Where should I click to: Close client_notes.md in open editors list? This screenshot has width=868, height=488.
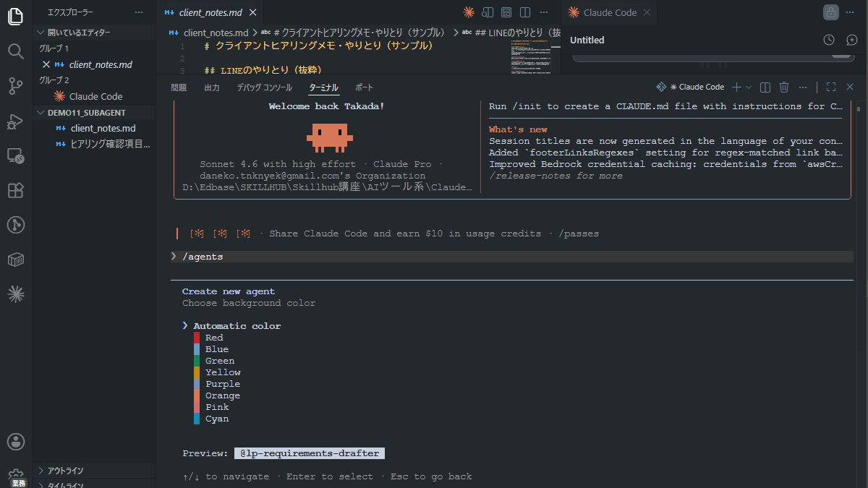(x=46, y=64)
